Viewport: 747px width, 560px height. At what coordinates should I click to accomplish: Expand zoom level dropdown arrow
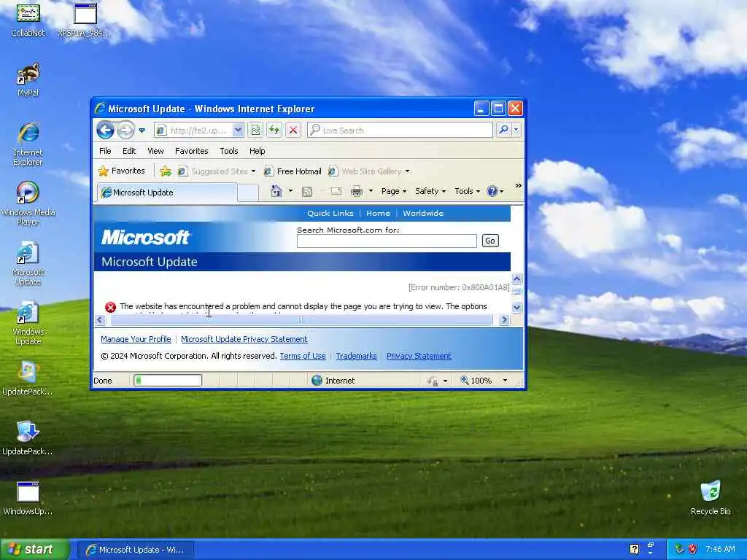point(505,381)
